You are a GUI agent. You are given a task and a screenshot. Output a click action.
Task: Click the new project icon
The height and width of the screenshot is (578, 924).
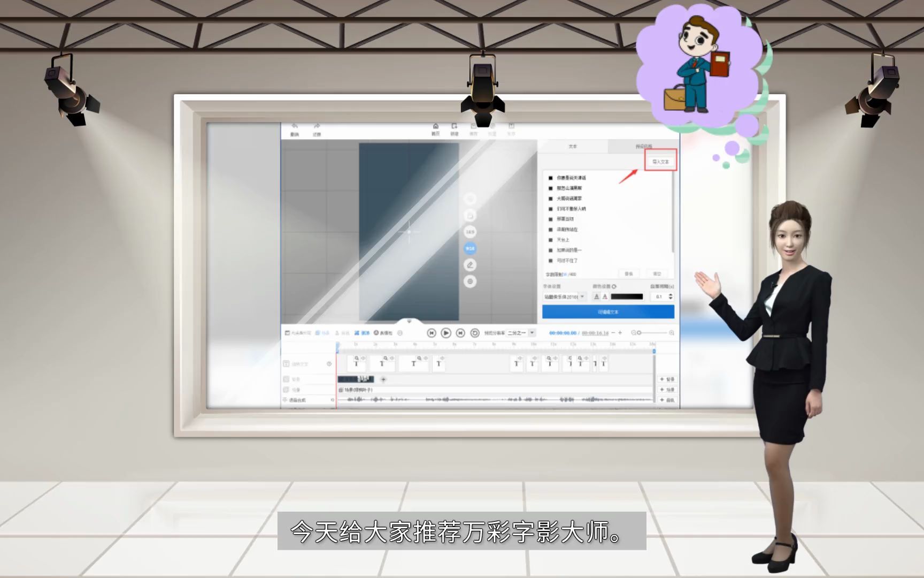tap(455, 126)
